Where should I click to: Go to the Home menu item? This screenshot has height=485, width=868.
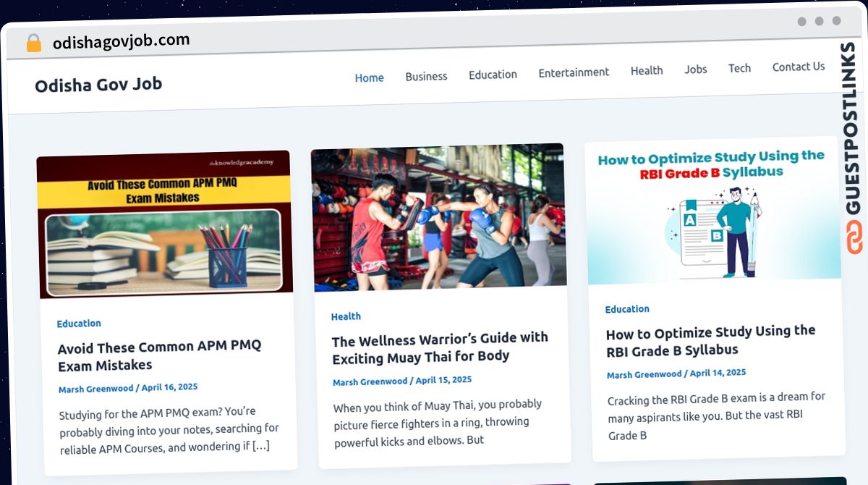369,77
